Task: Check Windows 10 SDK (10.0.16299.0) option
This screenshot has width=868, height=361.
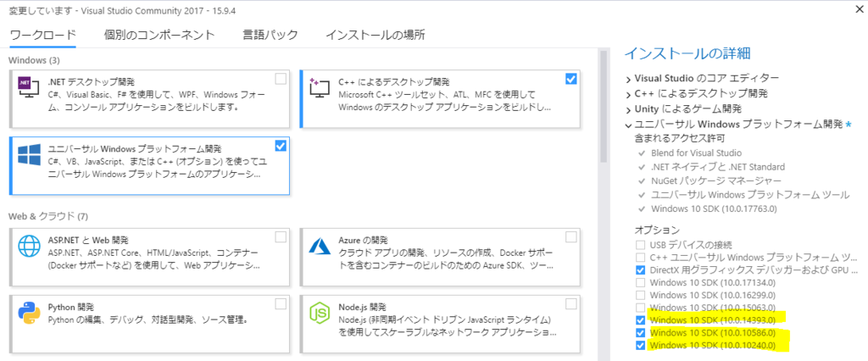Action: coord(641,295)
